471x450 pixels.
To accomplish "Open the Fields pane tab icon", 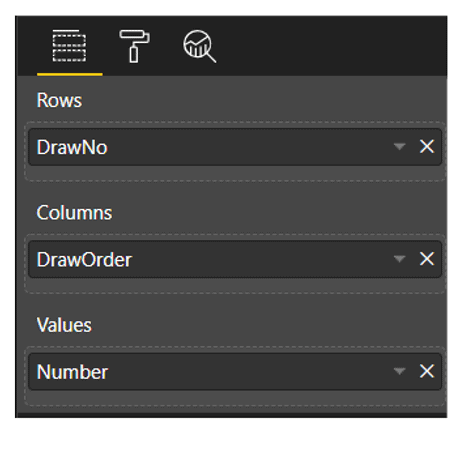I will [69, 46].
